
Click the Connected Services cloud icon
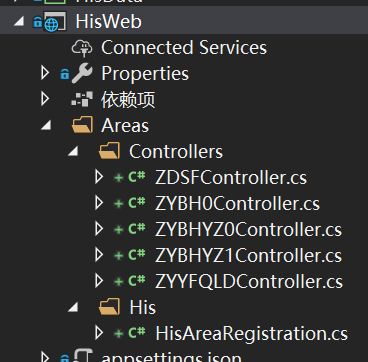[82, 47]
